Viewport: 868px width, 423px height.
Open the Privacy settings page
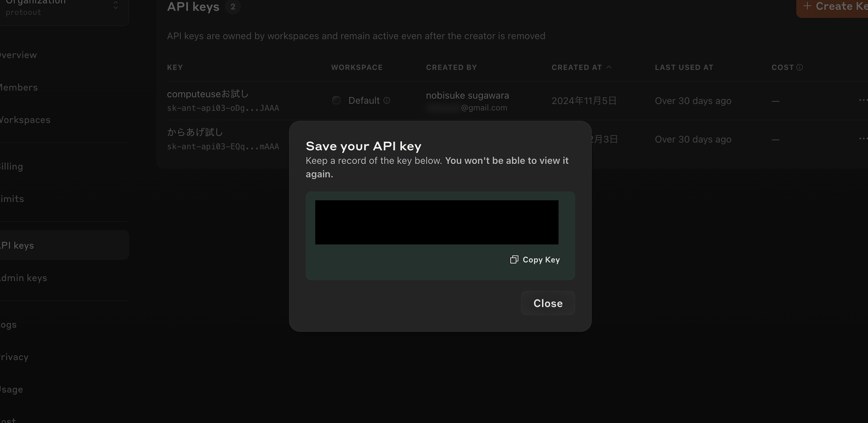14,357
